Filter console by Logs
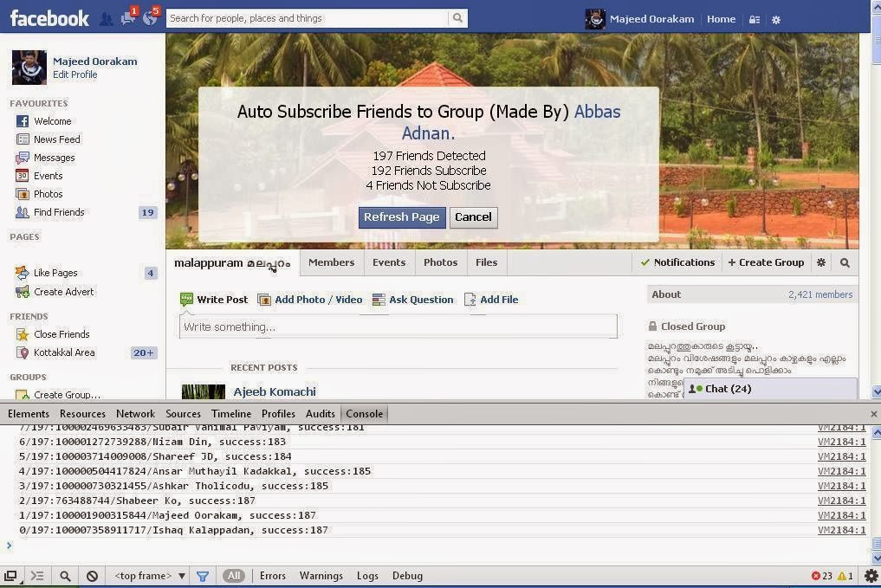 [x=367, y=576]
